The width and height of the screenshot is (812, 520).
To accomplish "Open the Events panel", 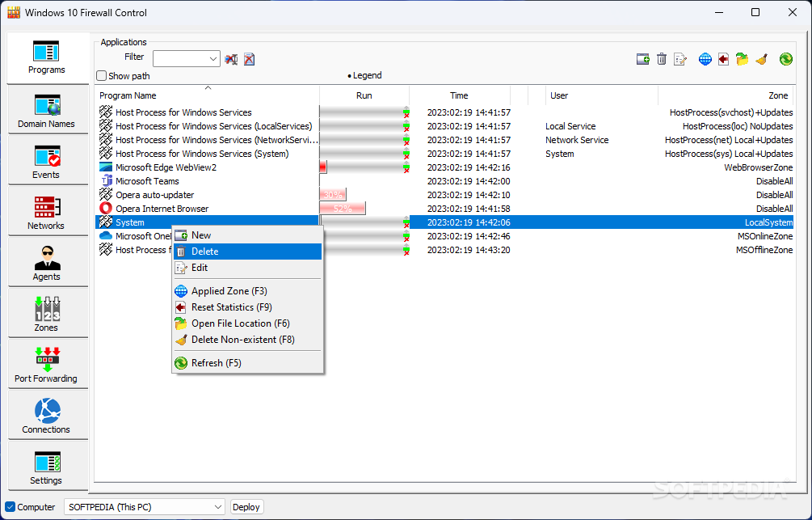I will click(47, 161).
